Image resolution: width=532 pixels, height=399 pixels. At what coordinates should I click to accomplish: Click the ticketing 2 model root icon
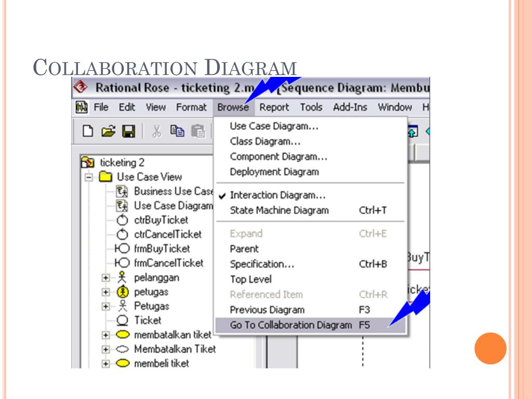coord(88,163)
